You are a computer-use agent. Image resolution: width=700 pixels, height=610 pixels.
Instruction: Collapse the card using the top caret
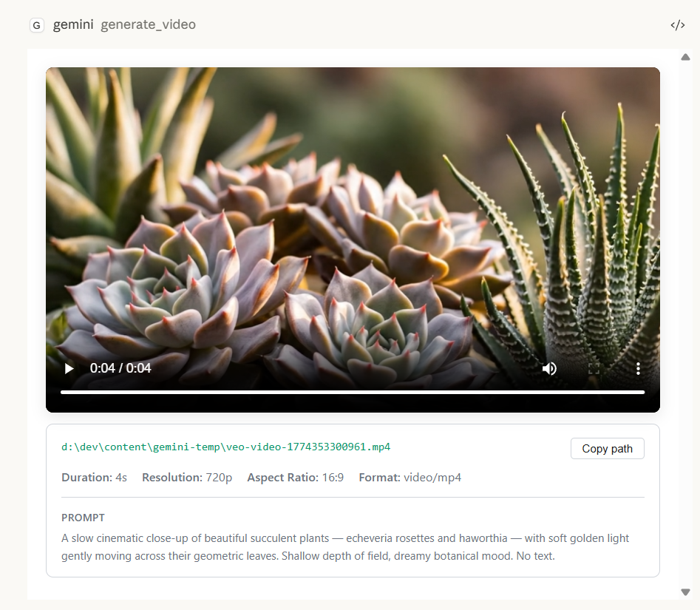[685, 56]
